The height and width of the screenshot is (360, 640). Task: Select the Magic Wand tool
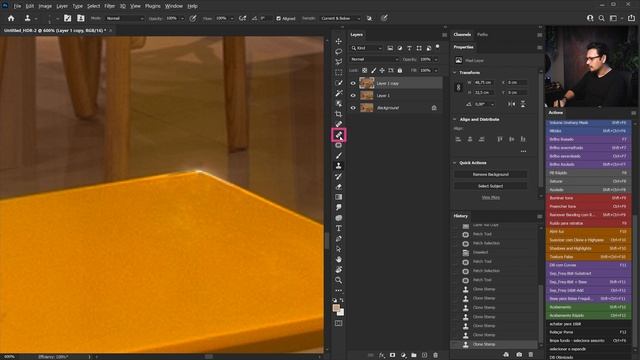(338, 93)
